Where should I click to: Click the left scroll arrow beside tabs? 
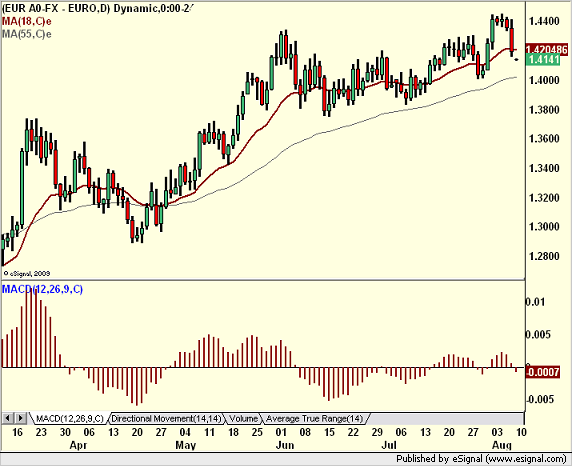point(8,418)
